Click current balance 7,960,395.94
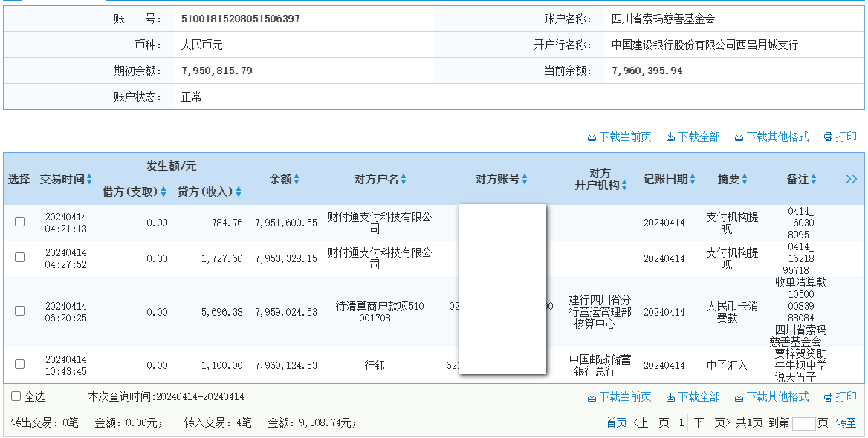 [x=647, y=71]
